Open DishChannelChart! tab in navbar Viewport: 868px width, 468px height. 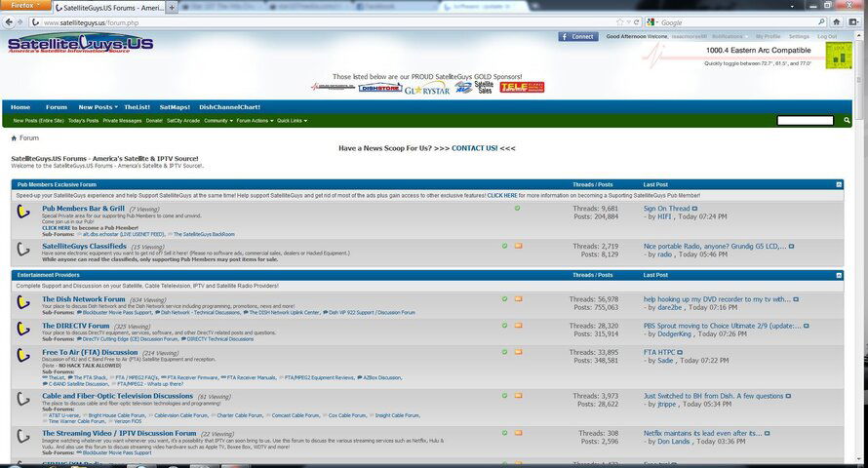click(230, 107)
